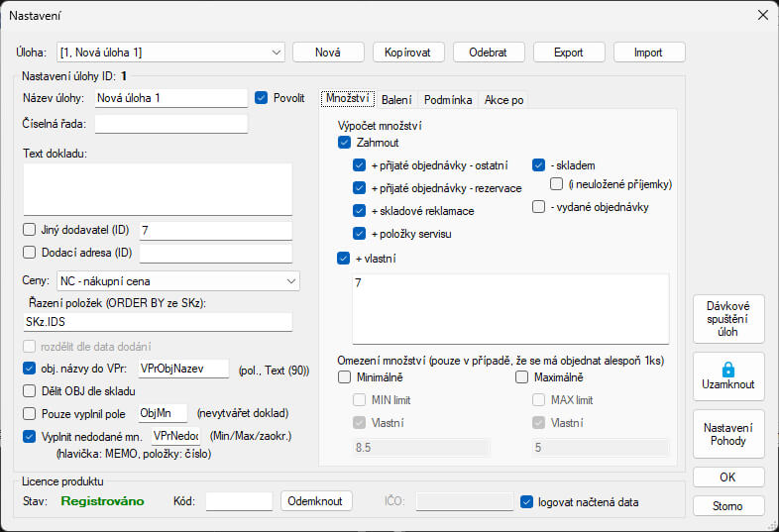
Task: Open Dávkové spuštění úloh
Action: 728,318
